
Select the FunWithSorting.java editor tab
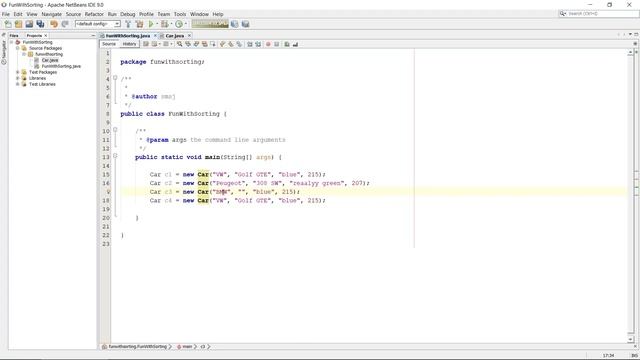pos(128,36)
